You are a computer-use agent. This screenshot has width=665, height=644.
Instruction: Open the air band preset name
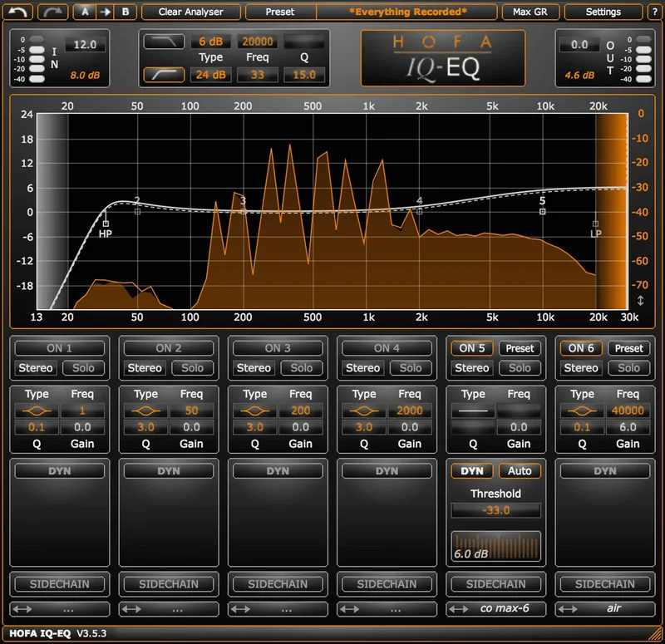pyautogui.click(x=614, y=608)
